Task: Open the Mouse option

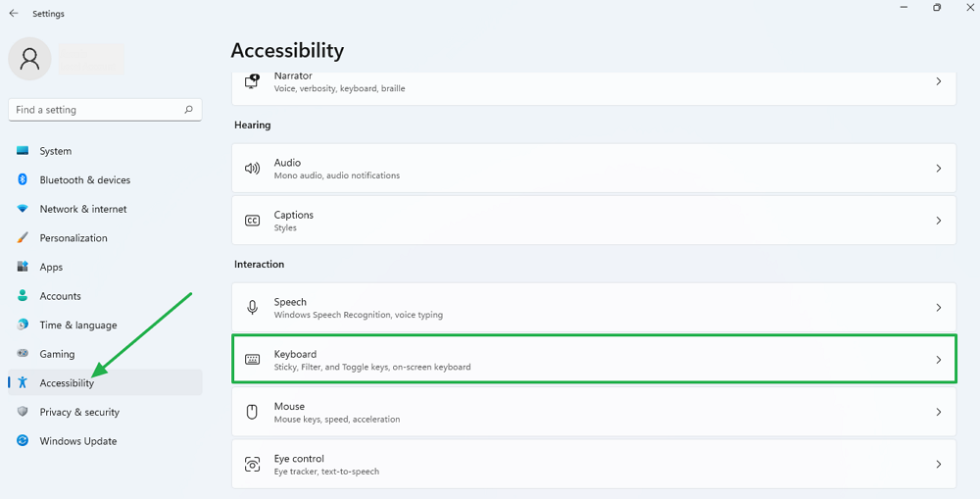Action: (x=594, y=412)
